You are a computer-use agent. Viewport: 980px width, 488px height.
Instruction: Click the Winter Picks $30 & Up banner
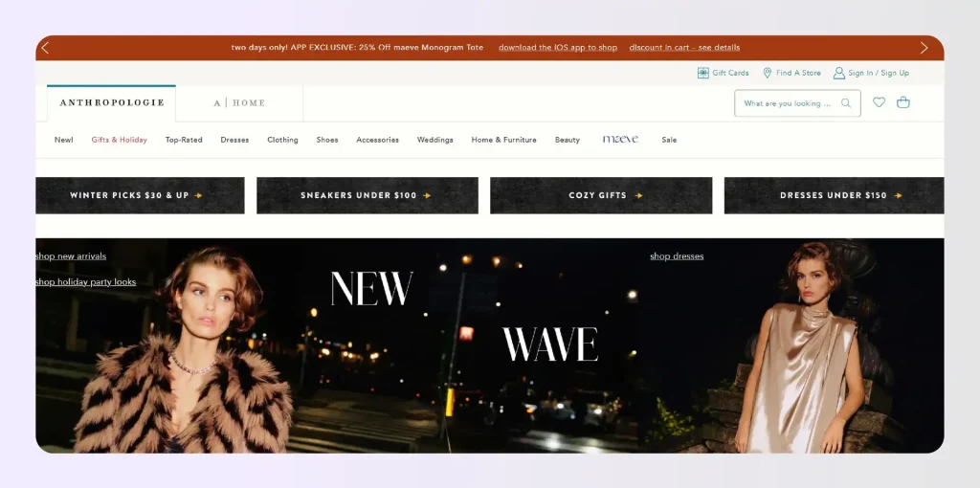click(x=140, y=195)
